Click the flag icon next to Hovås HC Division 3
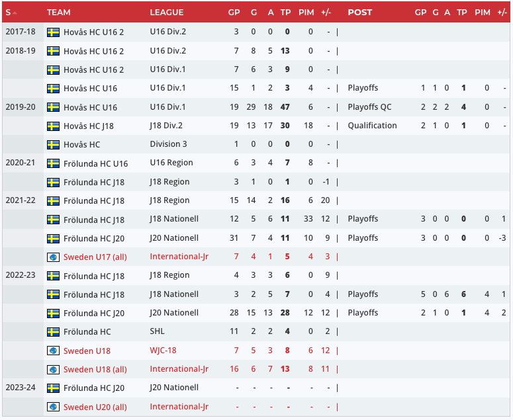 (x=53, y=145)
